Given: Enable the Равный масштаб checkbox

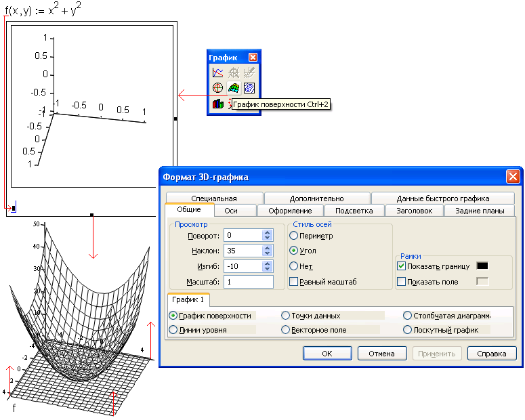Looking at the screenshot, I should (293, 282).
